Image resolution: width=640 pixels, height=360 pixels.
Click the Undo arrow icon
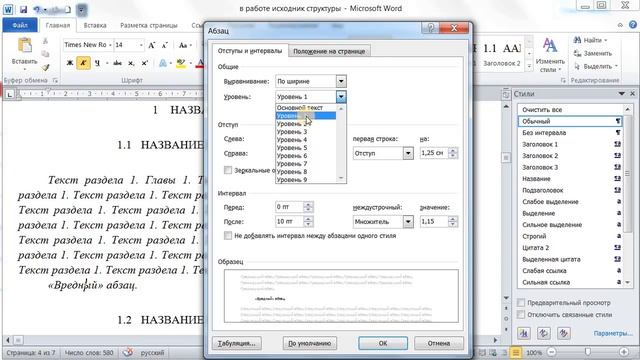(x=38, y=9)
